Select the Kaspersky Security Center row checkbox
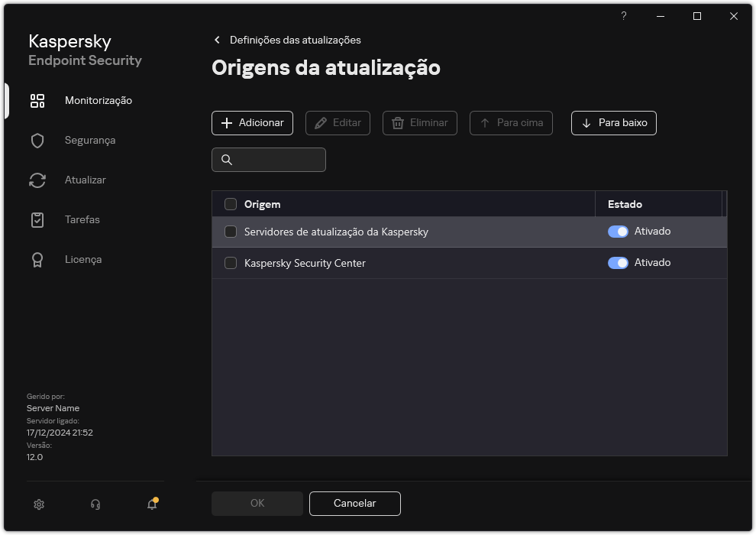 coord(231,262)
